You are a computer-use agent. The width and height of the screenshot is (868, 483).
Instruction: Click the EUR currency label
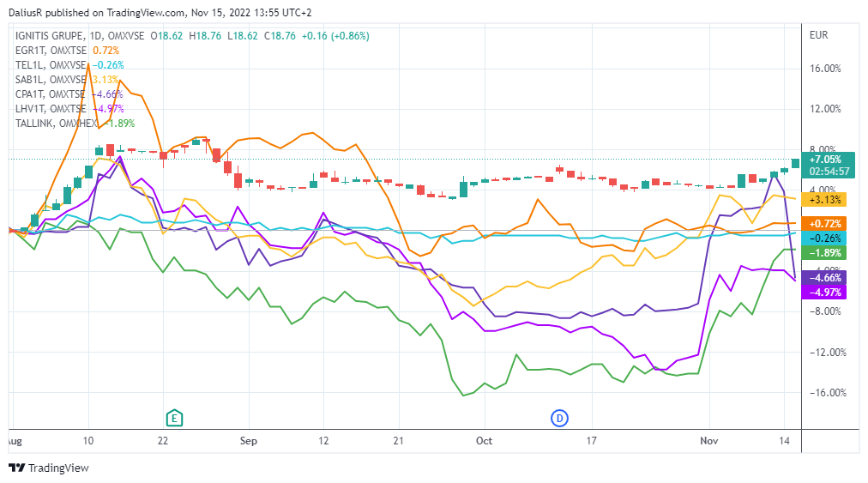[x=819, y=35]
